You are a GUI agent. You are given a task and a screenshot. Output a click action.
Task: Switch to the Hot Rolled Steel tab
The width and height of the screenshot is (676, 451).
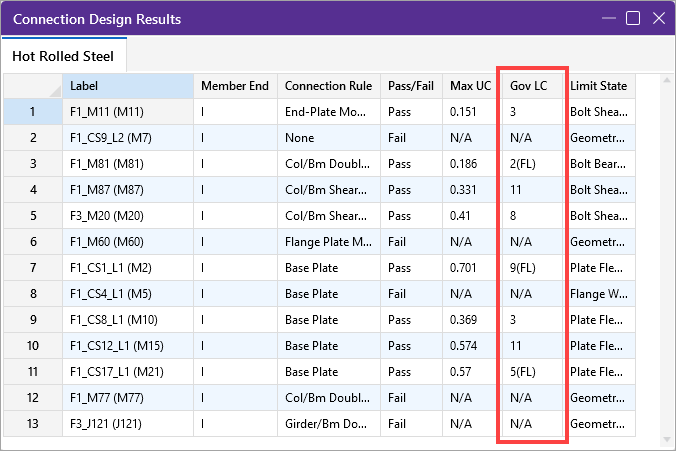pos(63,56)
